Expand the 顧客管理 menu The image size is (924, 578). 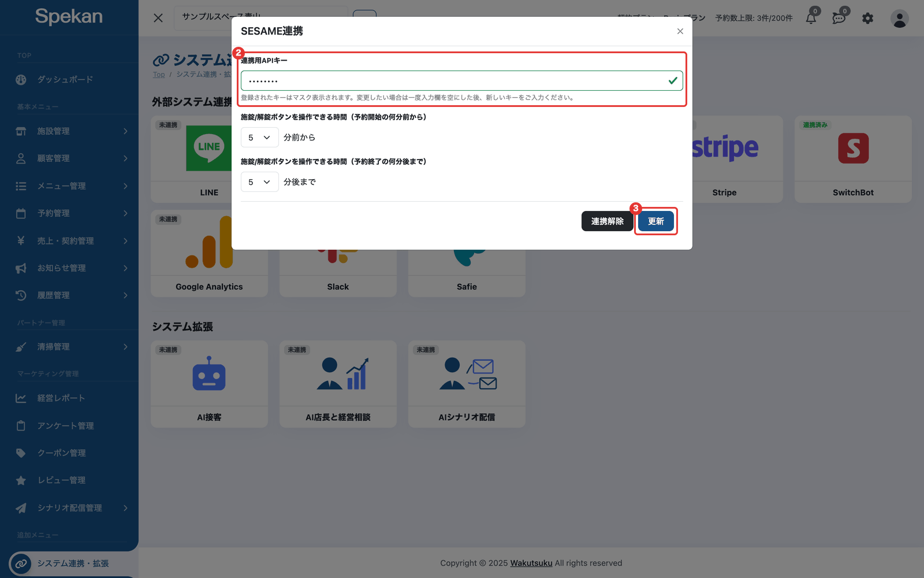click(69, 158)
